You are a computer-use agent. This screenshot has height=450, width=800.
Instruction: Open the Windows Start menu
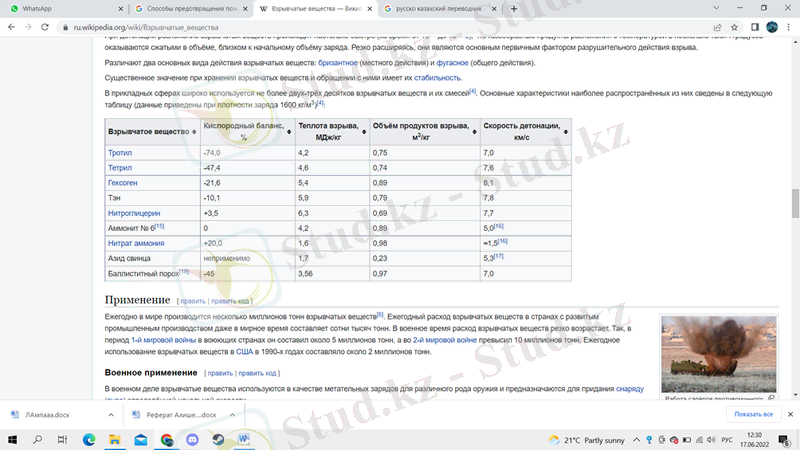click(12, 439)
